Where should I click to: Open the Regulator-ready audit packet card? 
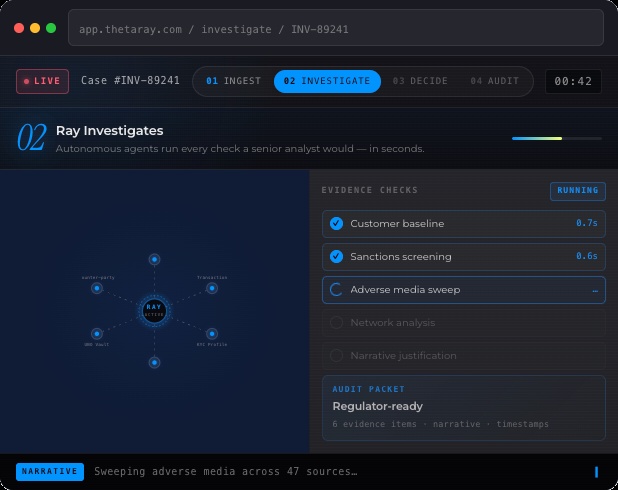pyautogui.click(x=464, y=408)
